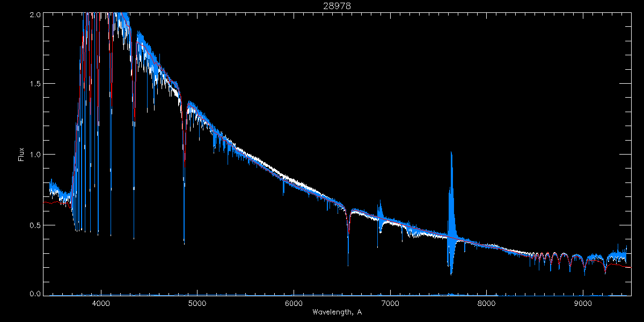The image size is (644, 322).
Task: Click the 6000 x-axis tick label
Action: pyautogui.click(x=294, y=303)
